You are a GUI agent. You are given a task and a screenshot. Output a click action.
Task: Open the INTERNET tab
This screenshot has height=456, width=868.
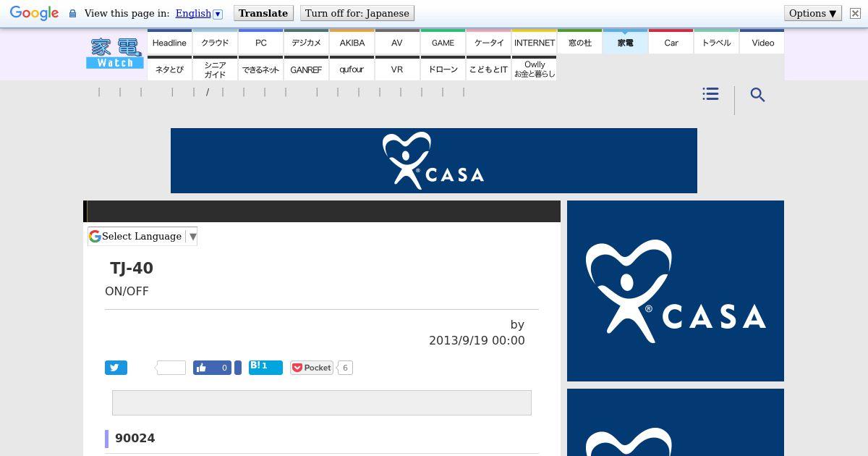pos(534,42)
